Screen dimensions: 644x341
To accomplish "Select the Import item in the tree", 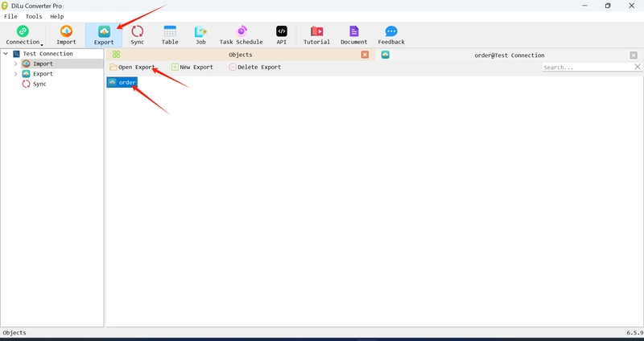I will pyautogui.click(x=43, y=64).
